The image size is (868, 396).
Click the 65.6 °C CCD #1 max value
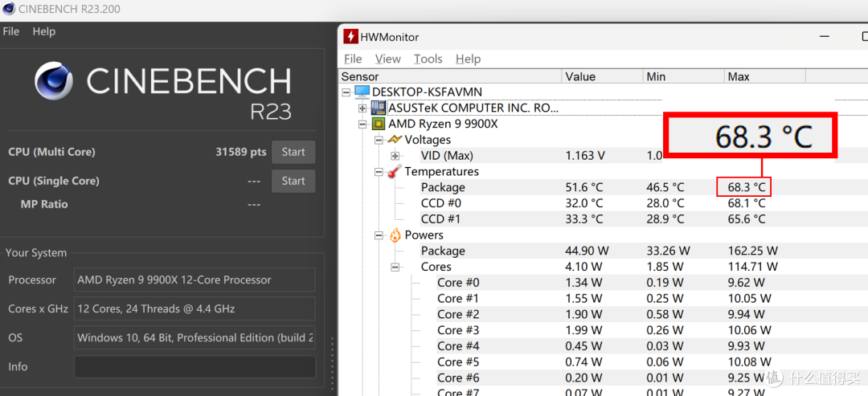tap(747, 219)
